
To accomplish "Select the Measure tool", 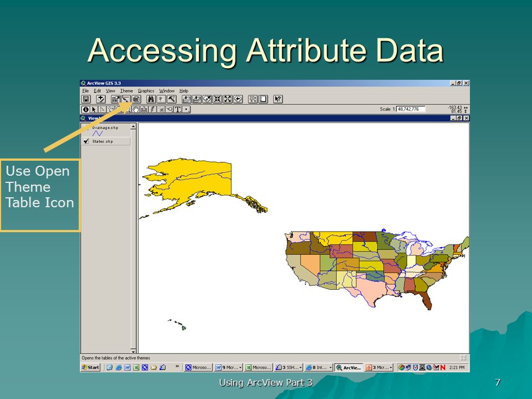I will 144,109.
